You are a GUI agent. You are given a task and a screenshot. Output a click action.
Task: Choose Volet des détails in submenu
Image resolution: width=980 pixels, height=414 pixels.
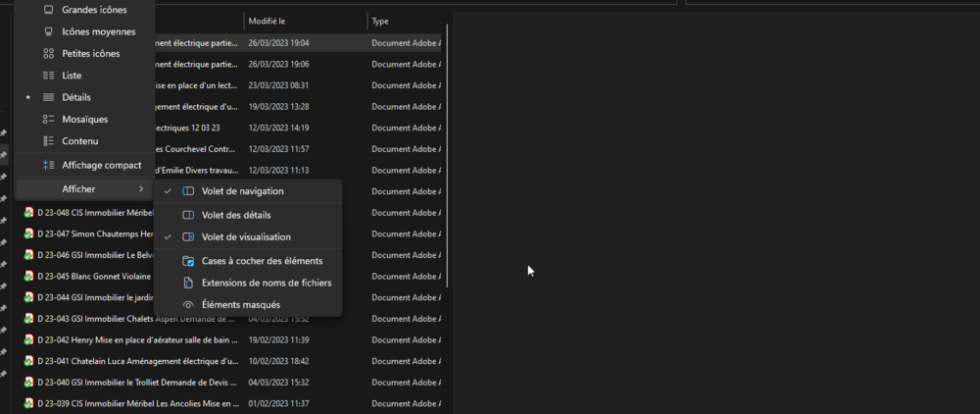coord(235,215)
